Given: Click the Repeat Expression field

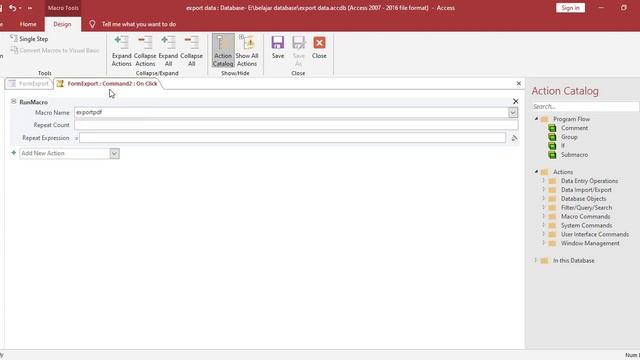Looking at the screenshot, I should pos(292,138).
